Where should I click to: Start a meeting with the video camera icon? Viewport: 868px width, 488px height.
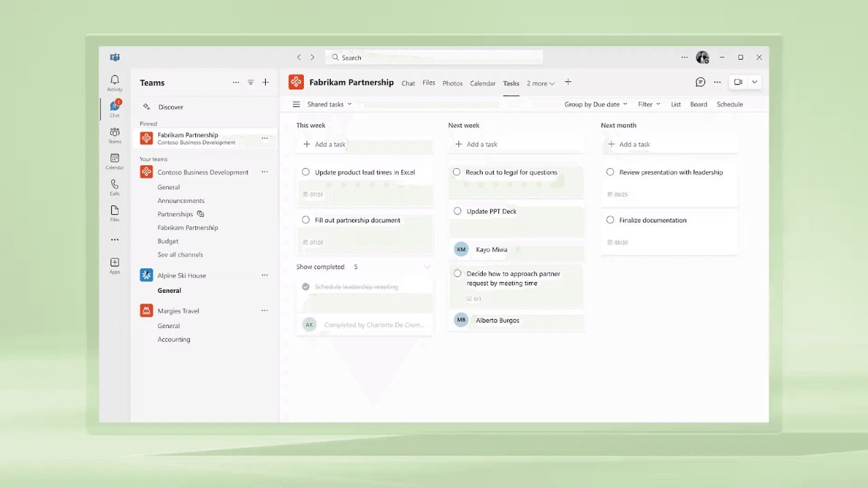point(738,82)
